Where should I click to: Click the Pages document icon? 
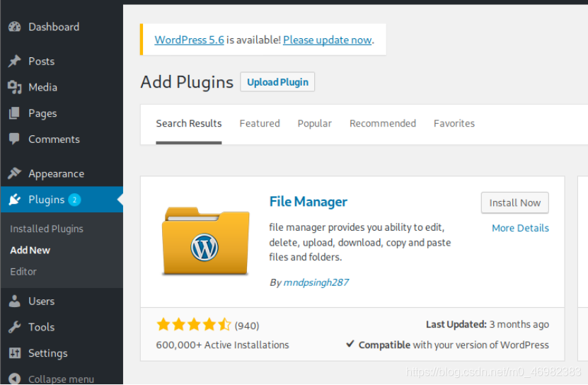click(x=14, y=113)
